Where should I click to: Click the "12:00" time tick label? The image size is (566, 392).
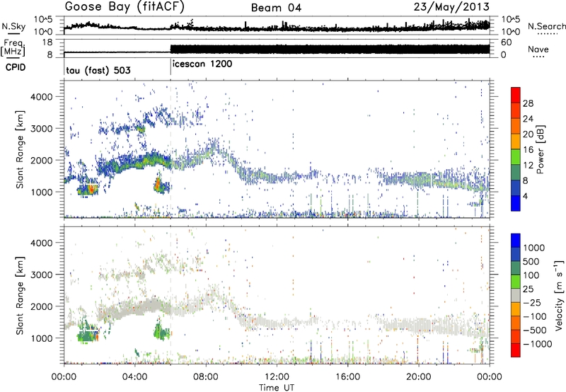click(277, 377)
